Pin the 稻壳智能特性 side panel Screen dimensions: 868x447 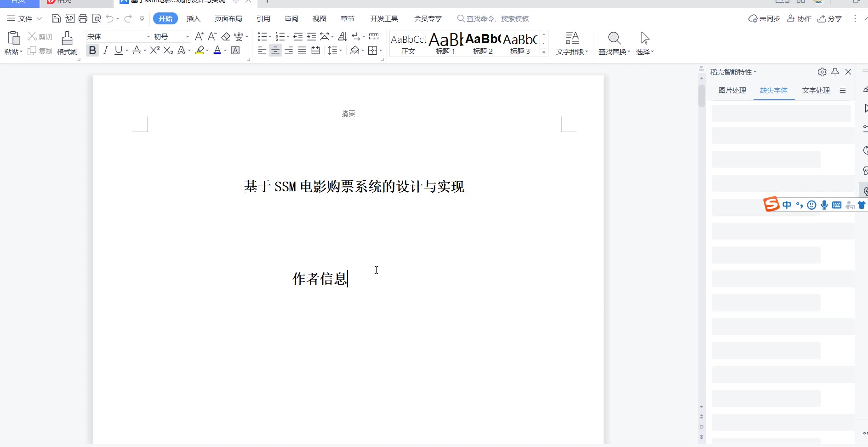click(x=835, y=72)
